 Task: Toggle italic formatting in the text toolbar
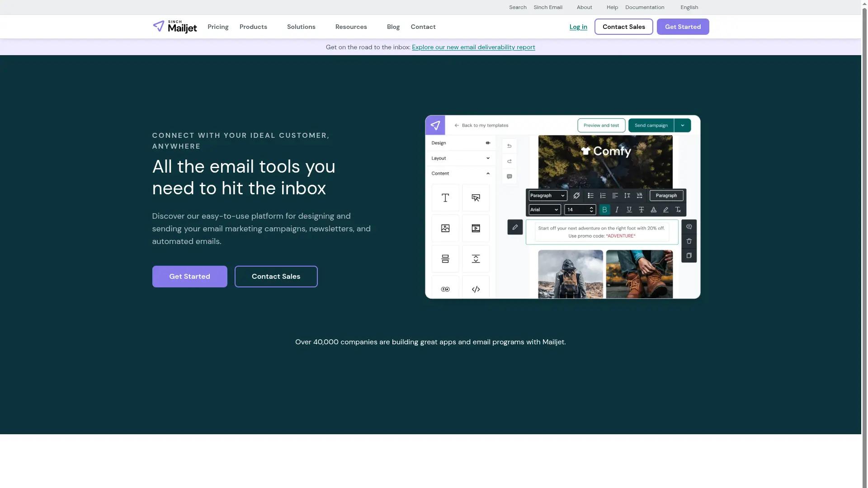click(x=617, y=209)
